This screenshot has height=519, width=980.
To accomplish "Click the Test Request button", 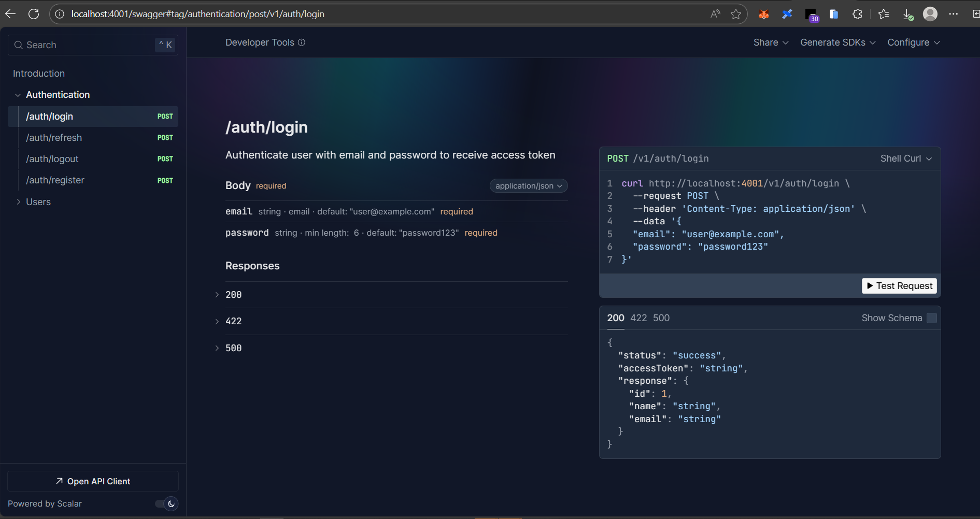I will click(x=899, y=286).
